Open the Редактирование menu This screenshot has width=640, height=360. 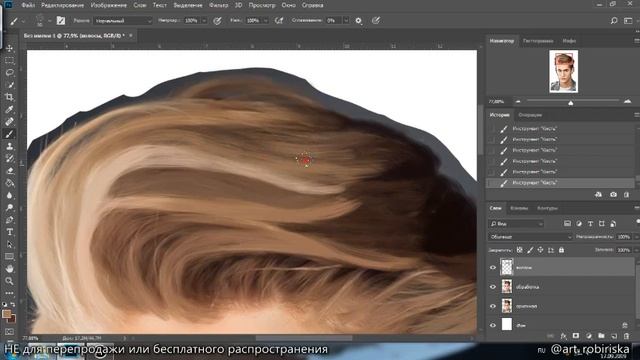(62, 5)
